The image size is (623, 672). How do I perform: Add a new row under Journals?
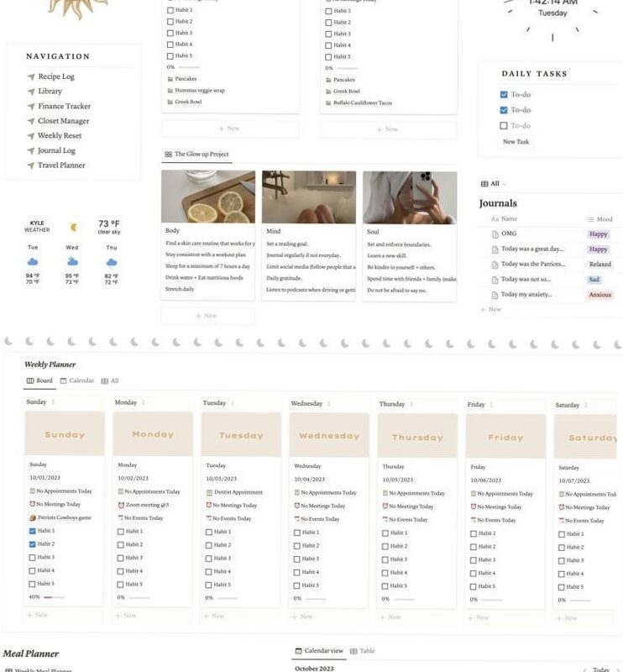click(x=490, y=309)
